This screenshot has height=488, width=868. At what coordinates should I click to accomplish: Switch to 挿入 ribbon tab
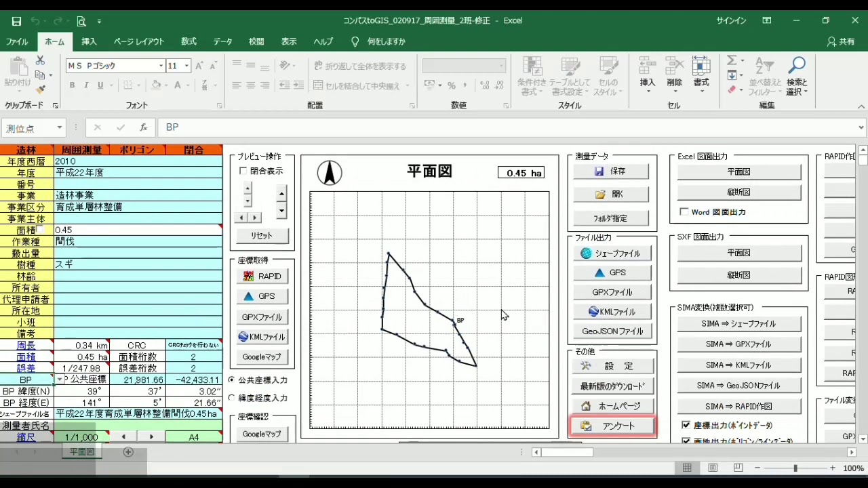click(90, 41)
